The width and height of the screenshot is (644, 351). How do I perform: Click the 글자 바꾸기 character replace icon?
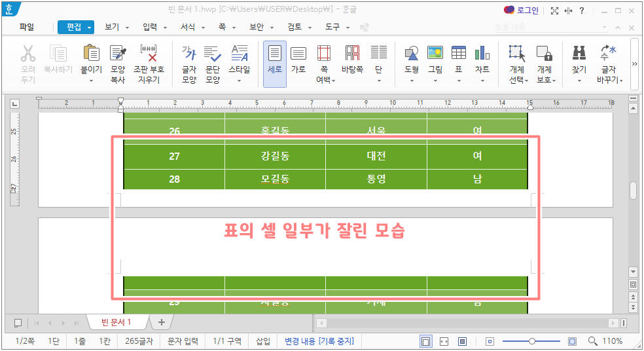click(608, 54)
